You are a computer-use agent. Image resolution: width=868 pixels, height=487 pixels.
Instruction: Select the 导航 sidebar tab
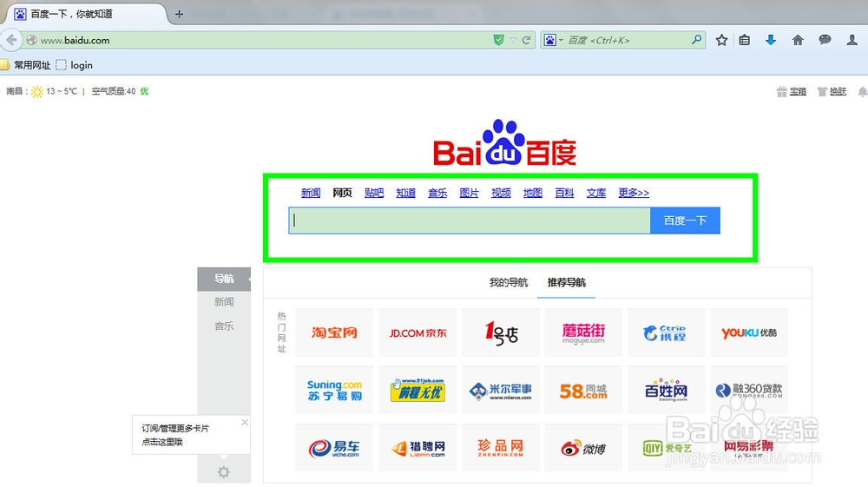click(224, 279)
